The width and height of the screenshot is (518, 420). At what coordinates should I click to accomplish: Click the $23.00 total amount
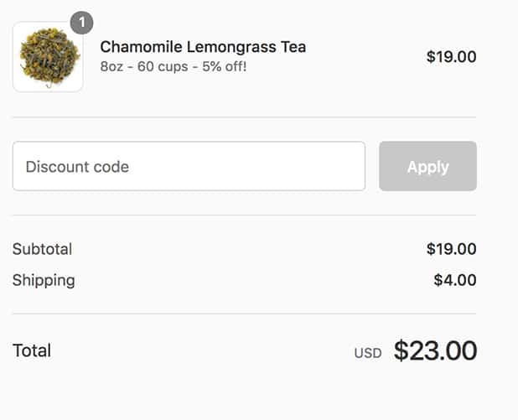[x=435, y=350]
